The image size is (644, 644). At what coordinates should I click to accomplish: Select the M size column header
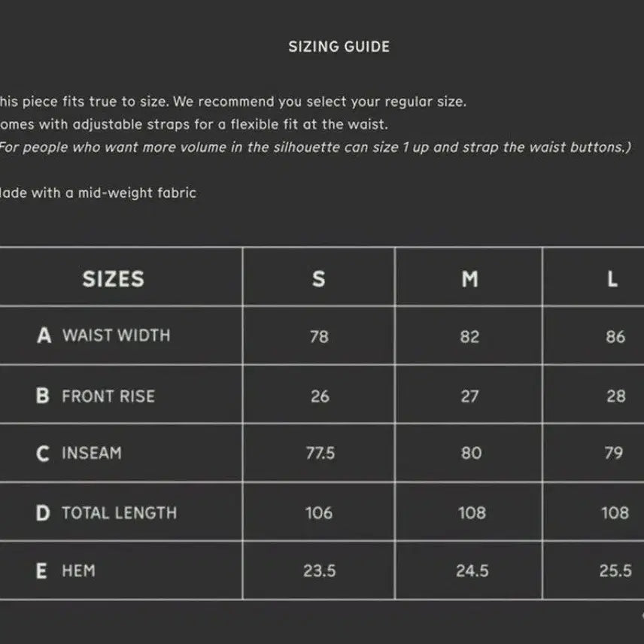click(469, 279)
